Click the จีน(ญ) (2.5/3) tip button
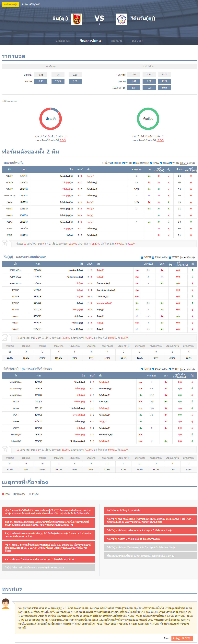Viewport: 198px width, 644px height. 181,636
